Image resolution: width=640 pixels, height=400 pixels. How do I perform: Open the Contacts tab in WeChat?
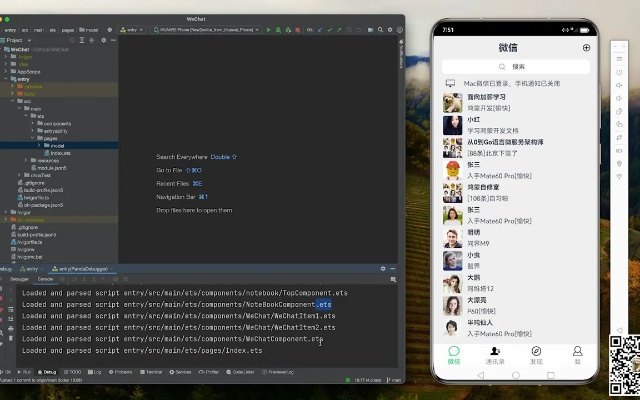495,354
